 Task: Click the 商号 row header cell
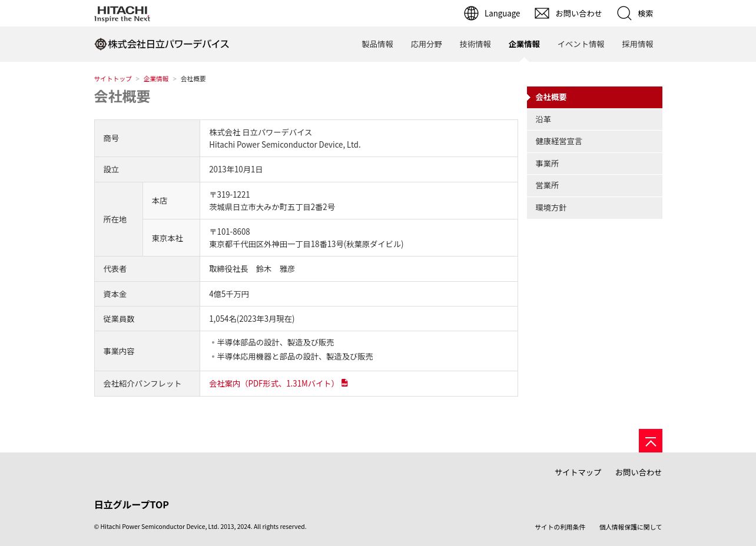click(147, 138)
